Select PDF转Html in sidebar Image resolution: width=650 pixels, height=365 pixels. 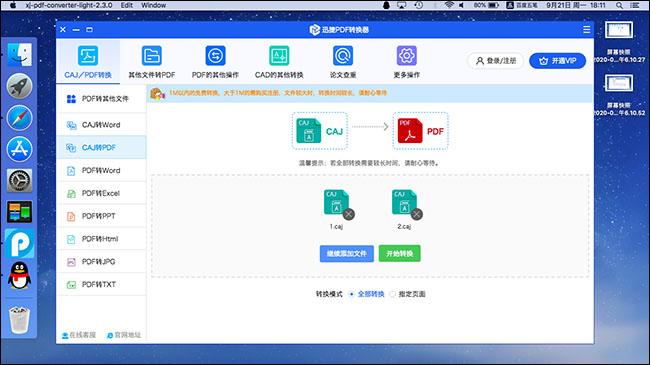pos(101,239)
